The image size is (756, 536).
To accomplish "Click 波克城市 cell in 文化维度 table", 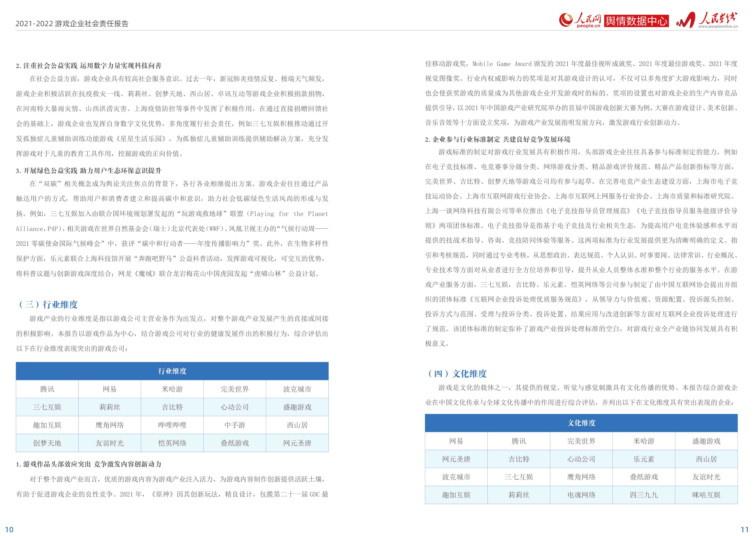I will point(456,477).
